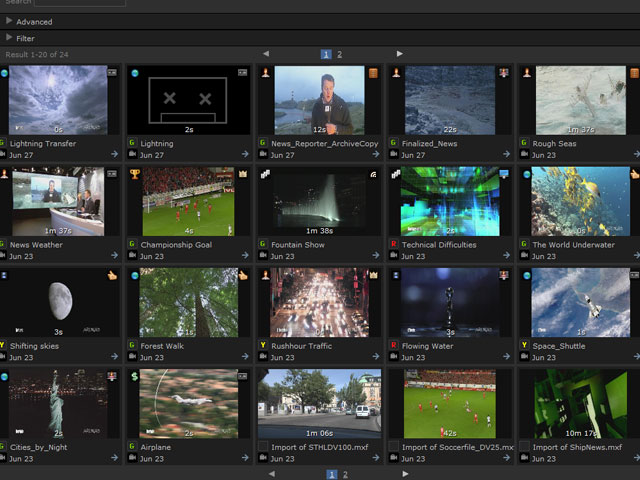This screenshot has width=640, height=480.
Task: Click the pointing hand icon on Shifting skies
Action: coord(112,276)
